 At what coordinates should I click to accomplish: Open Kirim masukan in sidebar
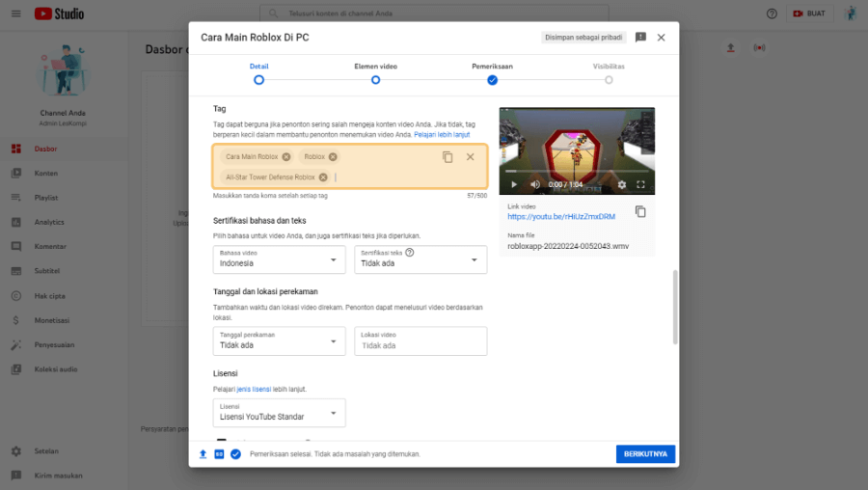coord(64,476)
